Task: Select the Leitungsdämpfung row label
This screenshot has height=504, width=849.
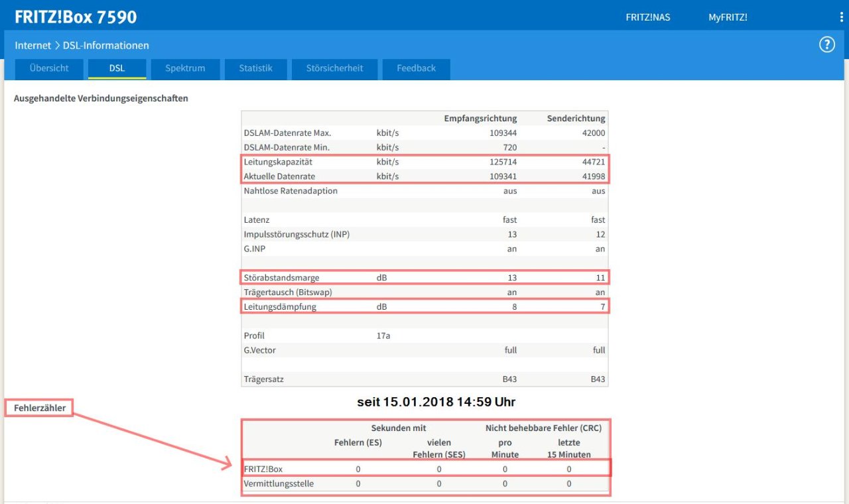Action: pos(280,307)
